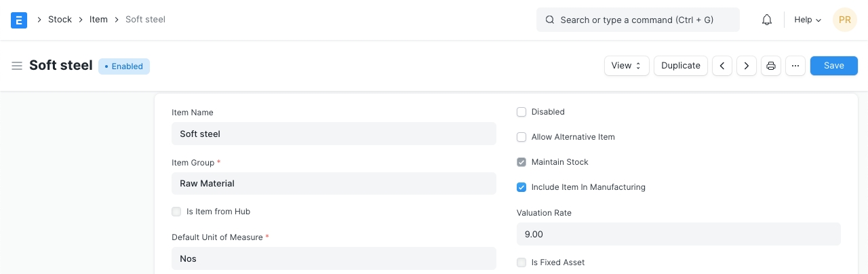Toggle the sidebar hamburger menu icon
Screen dimensions: 868x274
pyautogui.click(x=17, y=66)
